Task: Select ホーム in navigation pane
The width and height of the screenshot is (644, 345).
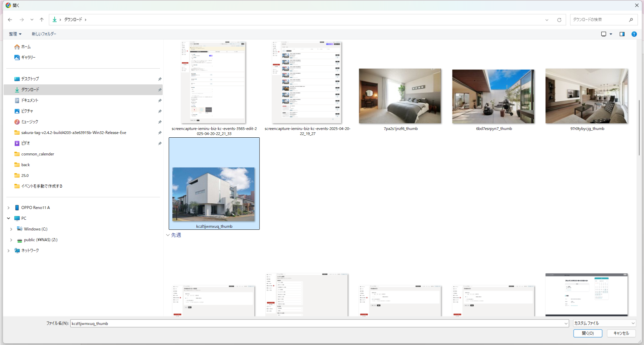Action: click(x=22, y=47)
